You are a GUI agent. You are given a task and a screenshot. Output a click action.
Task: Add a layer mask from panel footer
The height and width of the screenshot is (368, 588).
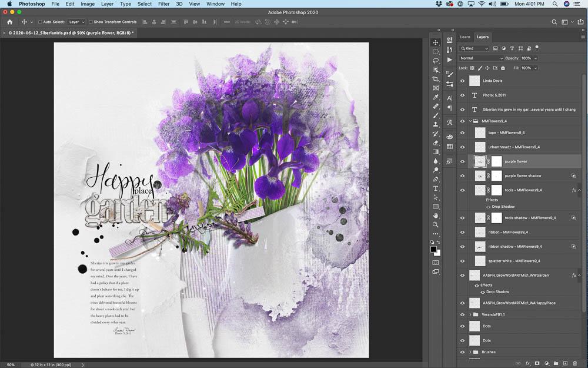(x=537, y=363)
